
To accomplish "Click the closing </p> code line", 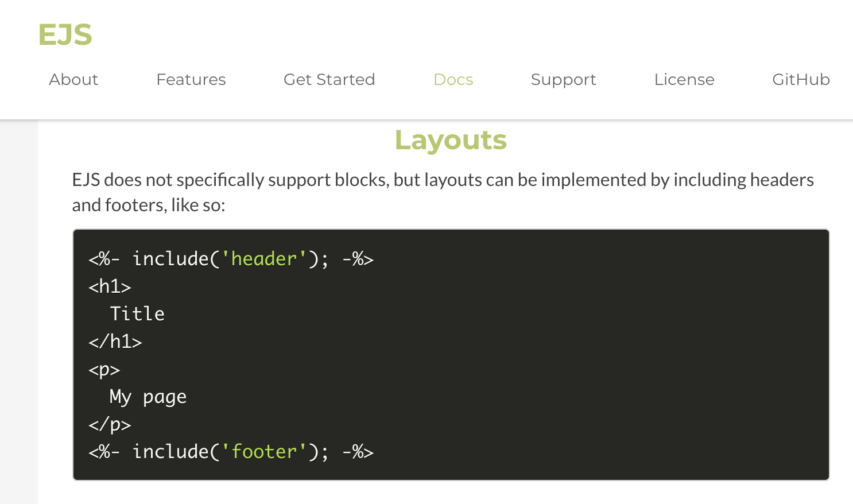I will pyautogui.click(x=110, y=425).
